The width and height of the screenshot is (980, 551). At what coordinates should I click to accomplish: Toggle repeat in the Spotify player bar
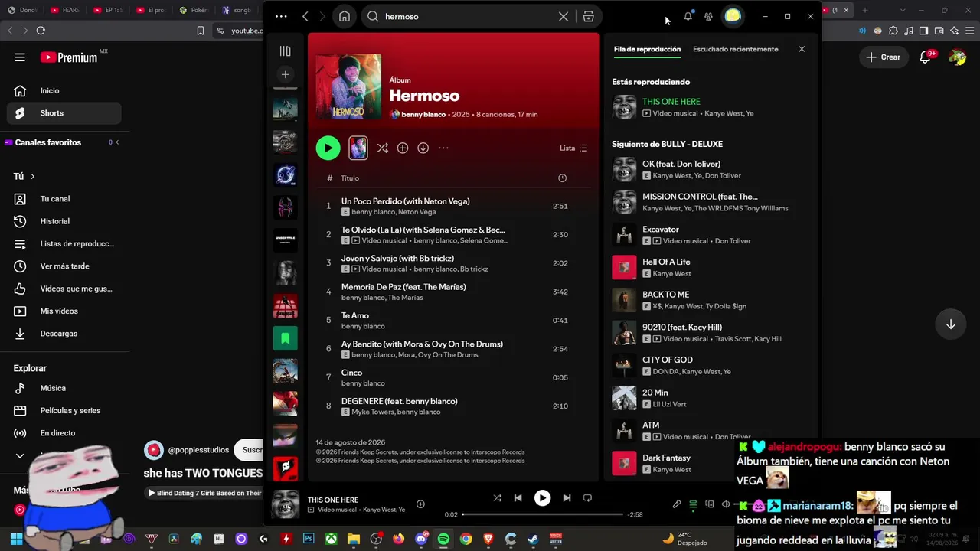click(x=587, y=497)
